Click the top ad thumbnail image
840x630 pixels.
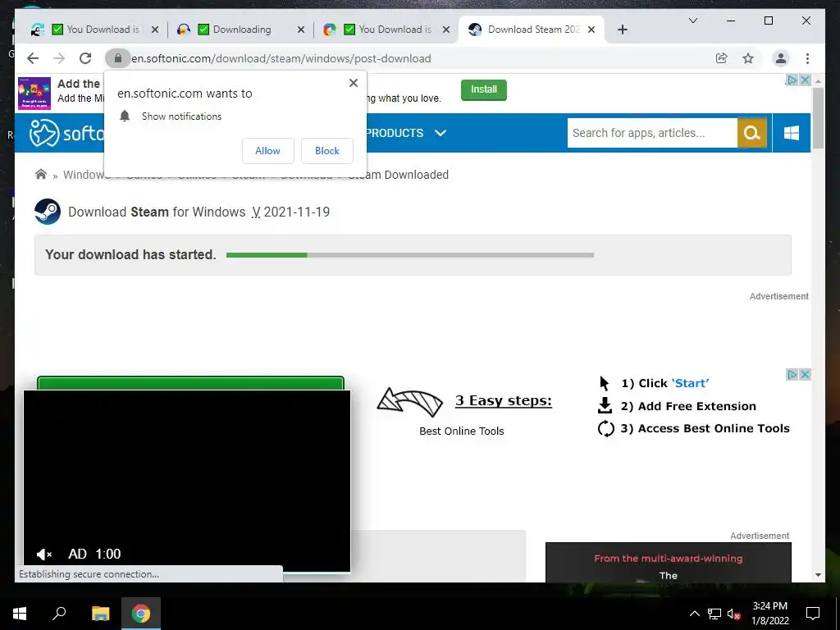[x=34, y=94]
